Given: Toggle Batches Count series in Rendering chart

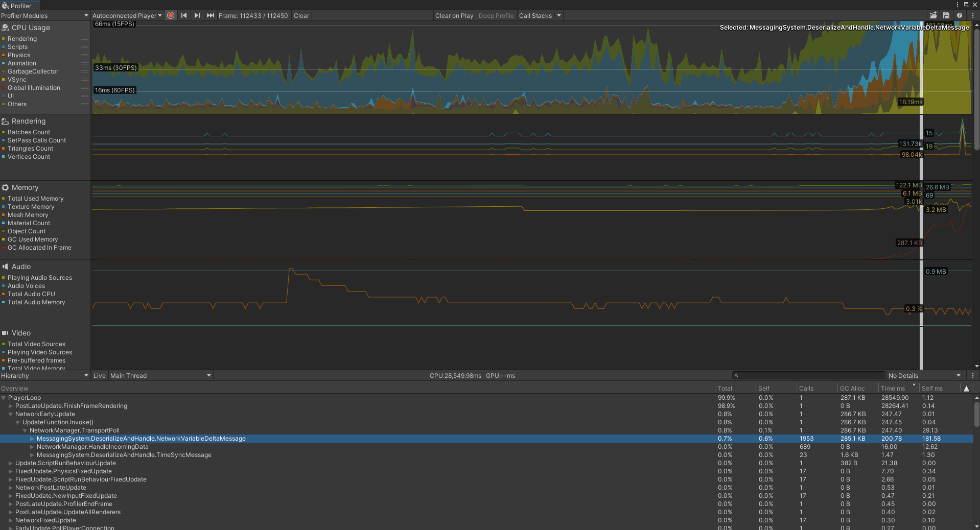Looking at the screenshot, I should pos(4,132).
